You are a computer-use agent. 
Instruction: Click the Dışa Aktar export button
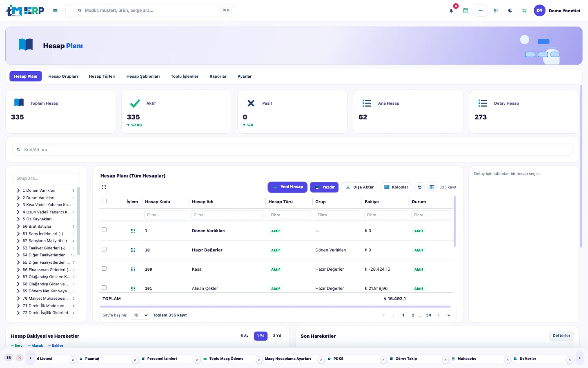click(359, 187)
